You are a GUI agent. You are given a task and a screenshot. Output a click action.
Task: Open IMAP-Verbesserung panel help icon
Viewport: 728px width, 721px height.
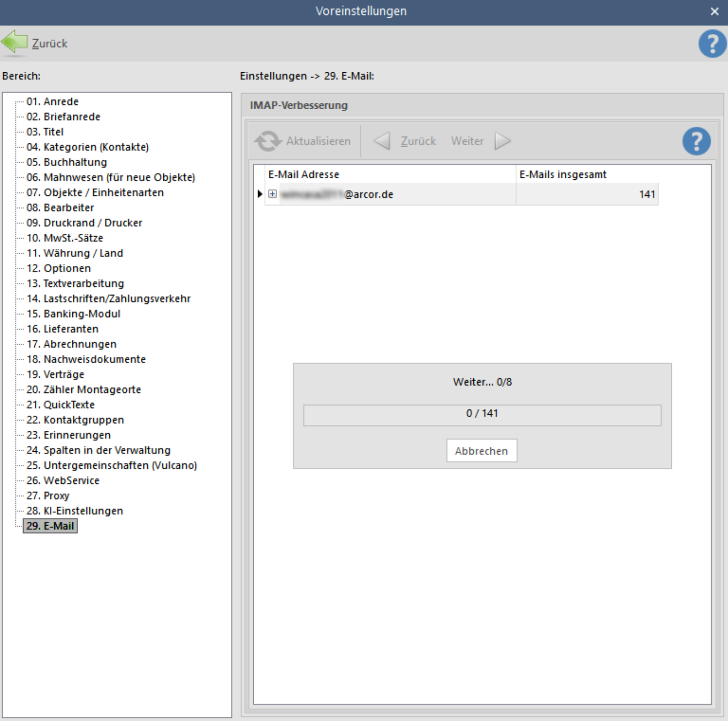pyautogui.click(x=696, y=141)
